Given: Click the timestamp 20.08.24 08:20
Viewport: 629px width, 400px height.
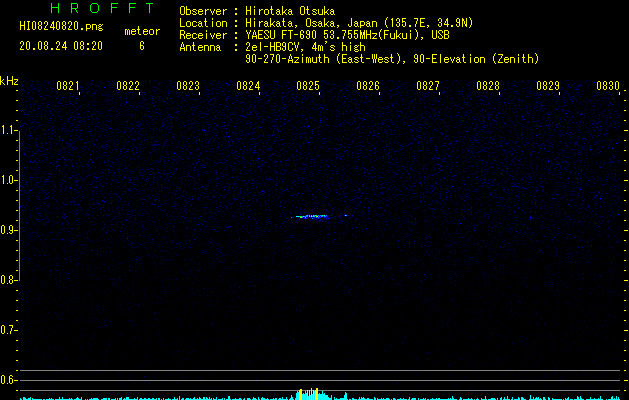Looking at the screenshot, I should pyautogui.click(x=61, y=46).
